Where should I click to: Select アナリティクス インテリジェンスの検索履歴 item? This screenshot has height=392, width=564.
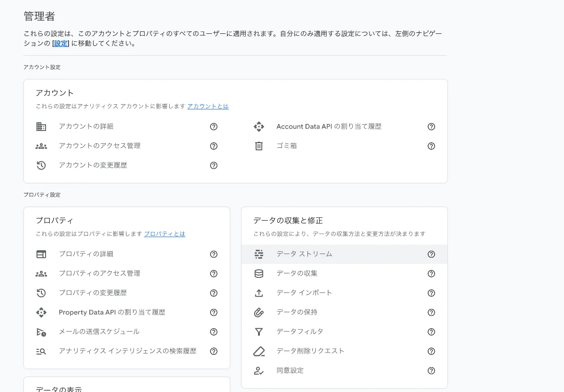127,351
